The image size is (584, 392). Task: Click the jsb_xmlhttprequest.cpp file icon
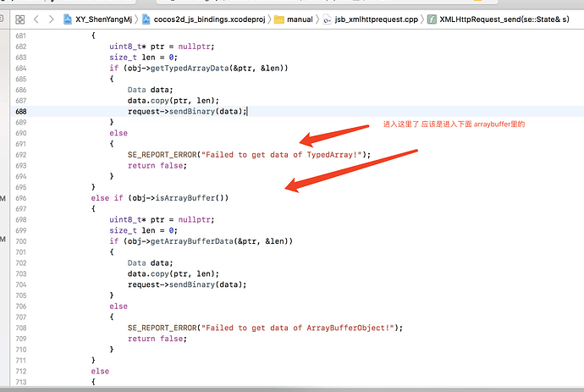pos(327,19)
